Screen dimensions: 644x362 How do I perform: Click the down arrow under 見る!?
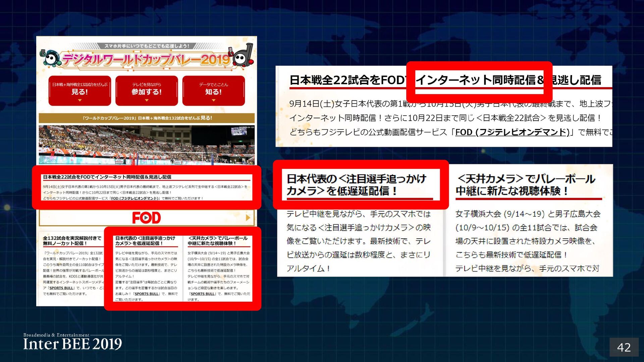[x=79, y=100]
